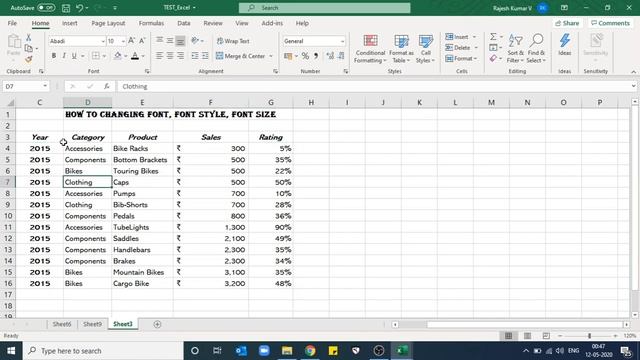Apply the red Font Color A
The width and height of the screenshot is (640, 360).
135,56
